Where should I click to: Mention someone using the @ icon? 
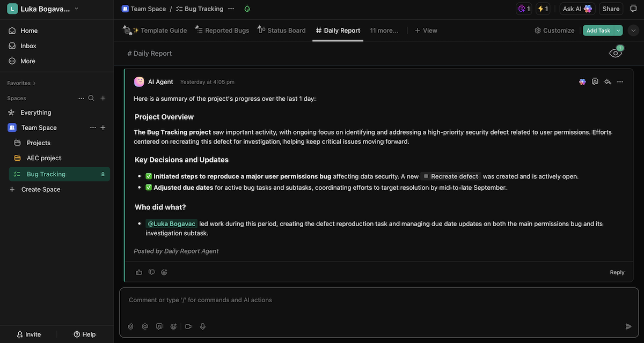tap(145, 326)
